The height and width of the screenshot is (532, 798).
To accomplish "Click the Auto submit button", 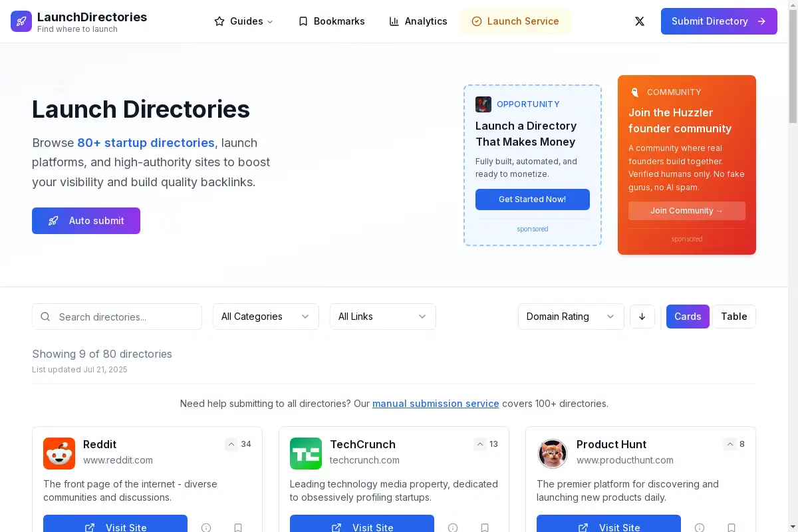I will click(86, 221).
